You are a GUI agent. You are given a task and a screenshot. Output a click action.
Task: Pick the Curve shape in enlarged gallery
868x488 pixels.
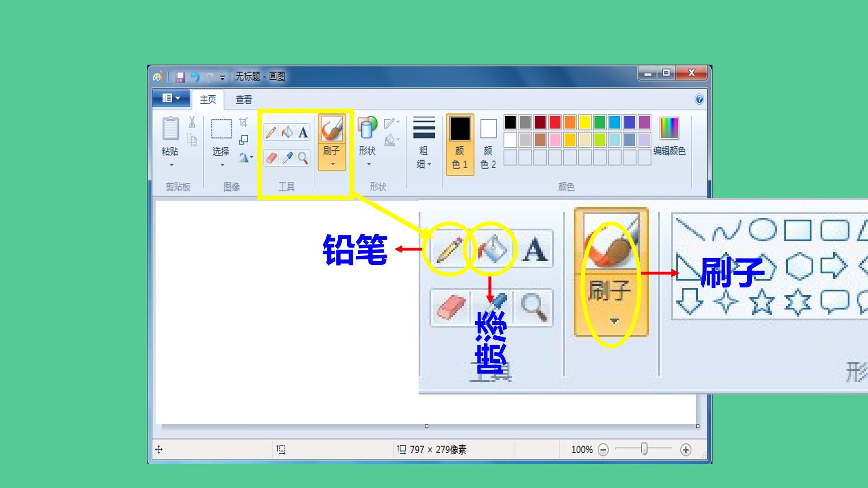(x=726, y=230)
